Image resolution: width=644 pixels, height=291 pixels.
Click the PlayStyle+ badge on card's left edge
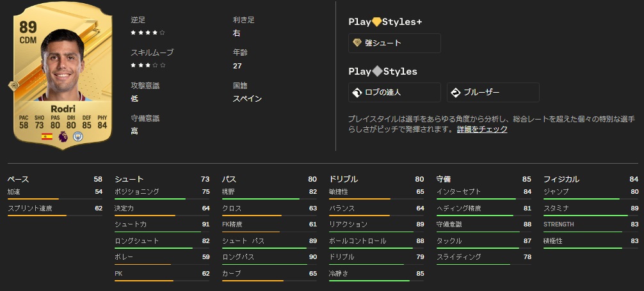(13, 86)
